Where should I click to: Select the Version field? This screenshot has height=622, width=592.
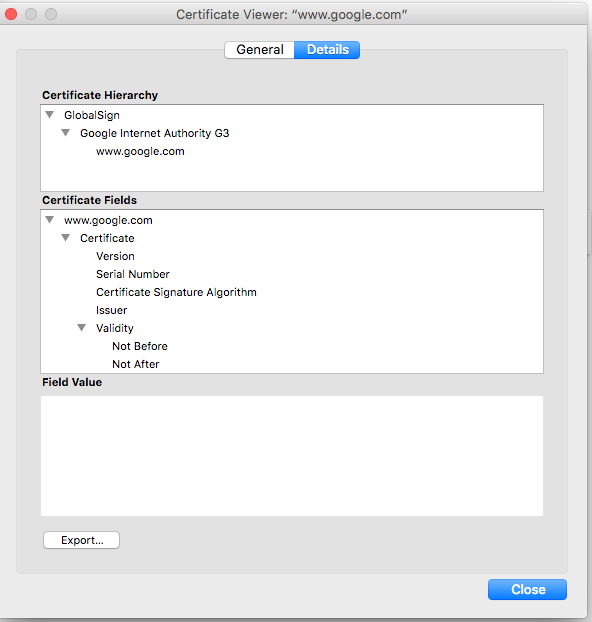[x=115, y=256]
